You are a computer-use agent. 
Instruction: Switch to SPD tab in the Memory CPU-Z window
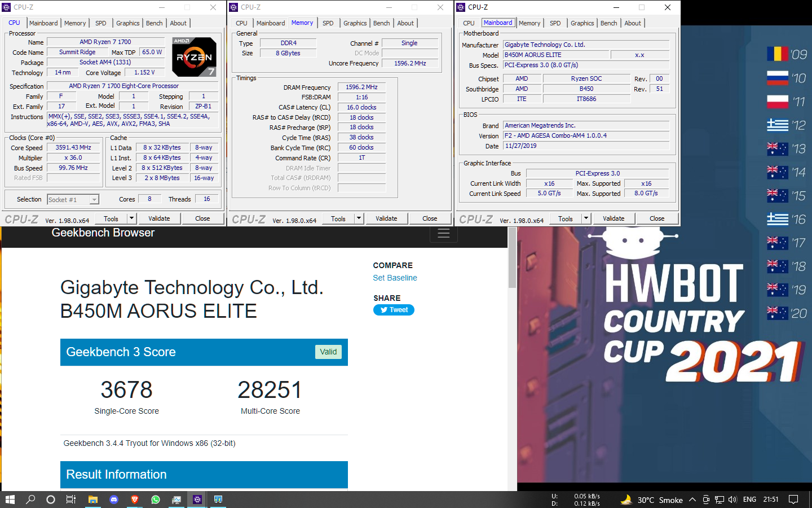coord(328,23)
